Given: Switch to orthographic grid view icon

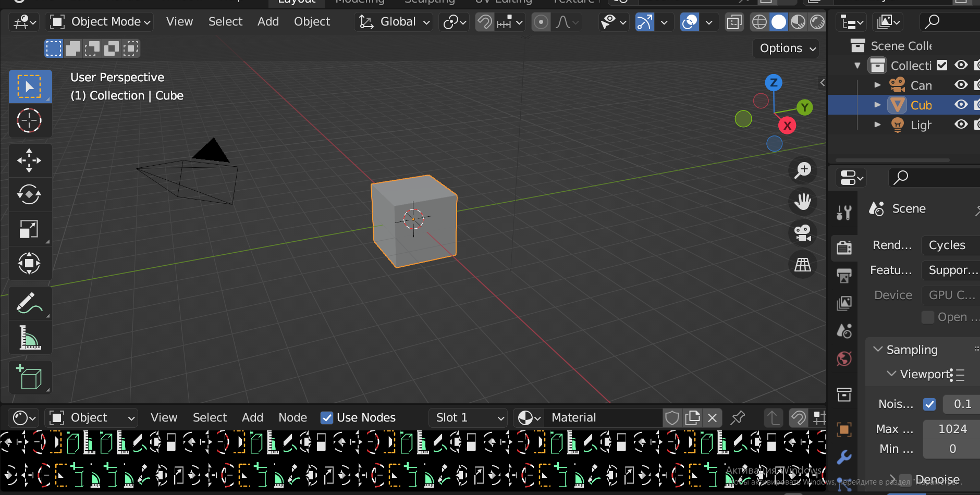Looking at the screenshot, I should [803, 265].
